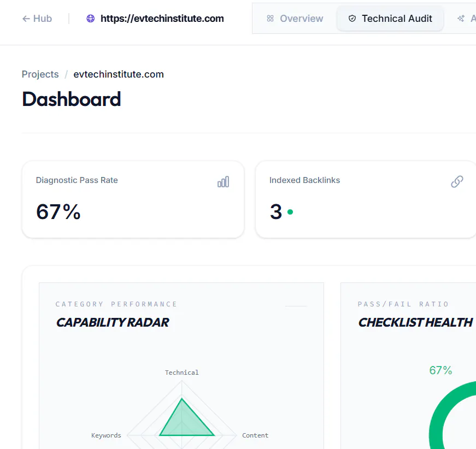Click the Content axis label on radar
Screen dimensions: 476x449
tap(255, 435)
